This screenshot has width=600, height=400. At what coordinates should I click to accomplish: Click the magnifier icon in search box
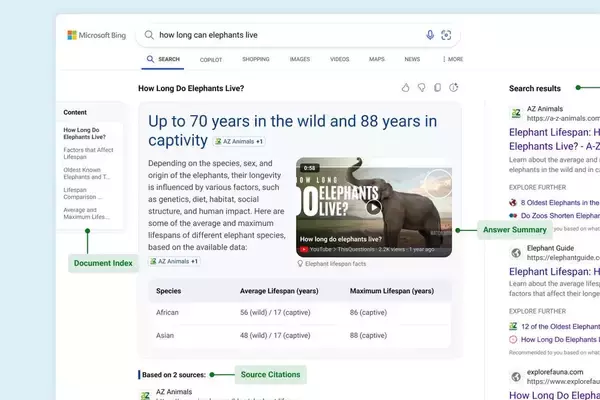pyautogui.click(x=149, y=35)
